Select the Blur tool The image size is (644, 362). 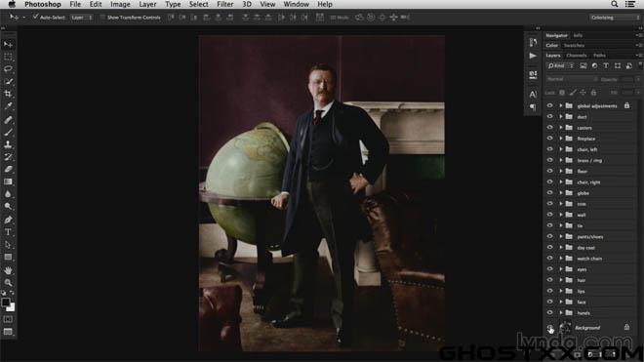coord(8,194)
